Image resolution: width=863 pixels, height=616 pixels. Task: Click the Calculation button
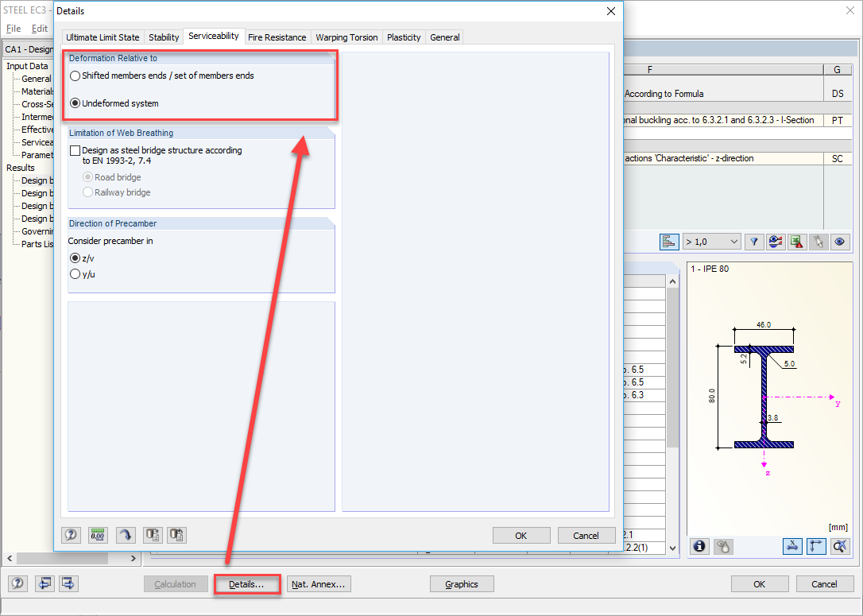tap(176, 584)
